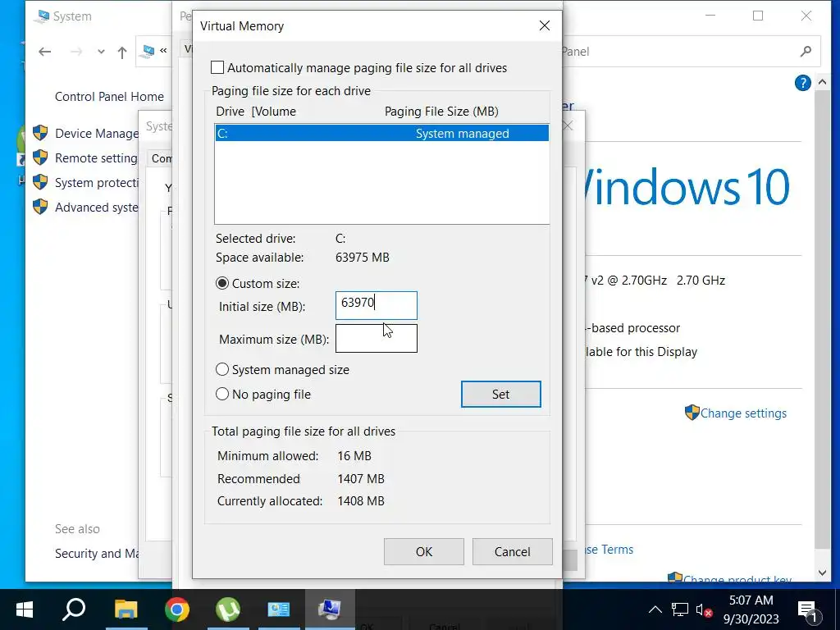Open help with the blue question icon
This screenshot has width=840, height=630.
(x=802, y=83)
